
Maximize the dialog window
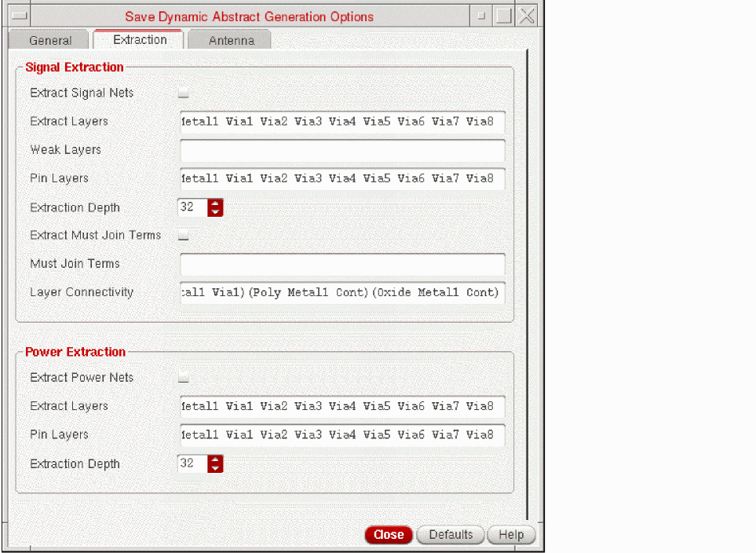[503, 16]
